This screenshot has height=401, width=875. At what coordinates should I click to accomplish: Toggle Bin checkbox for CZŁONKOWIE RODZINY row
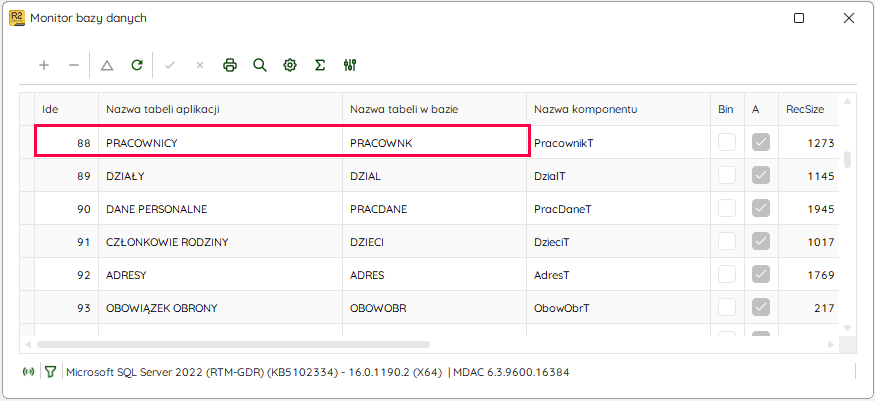(727, 241)
